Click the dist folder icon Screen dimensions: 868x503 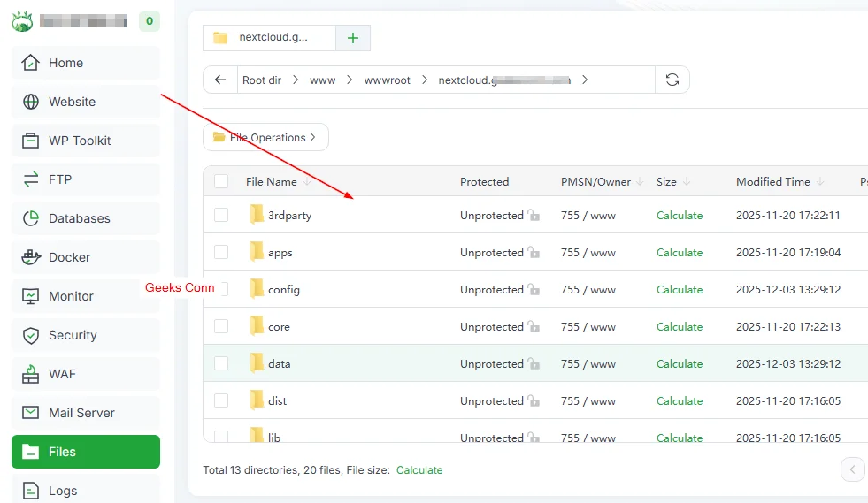tap(256, 400)
